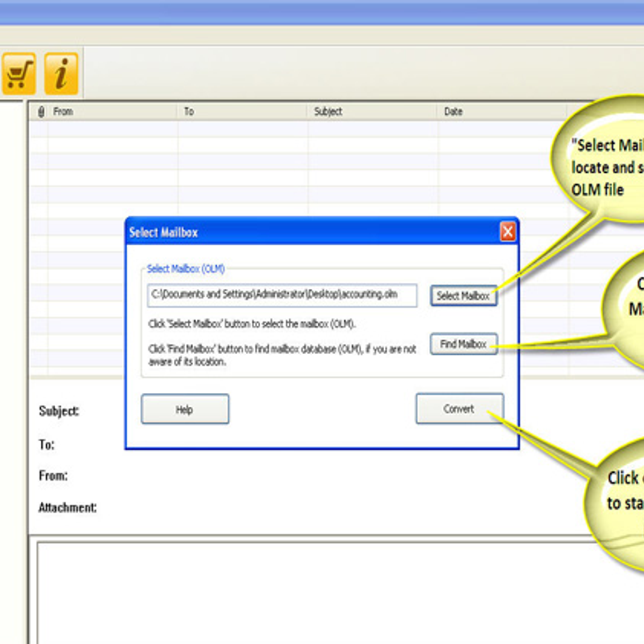Click the yellow callout pointing to Find Mailbox
This screenshot has height=644, width=644.
(628, 311)
